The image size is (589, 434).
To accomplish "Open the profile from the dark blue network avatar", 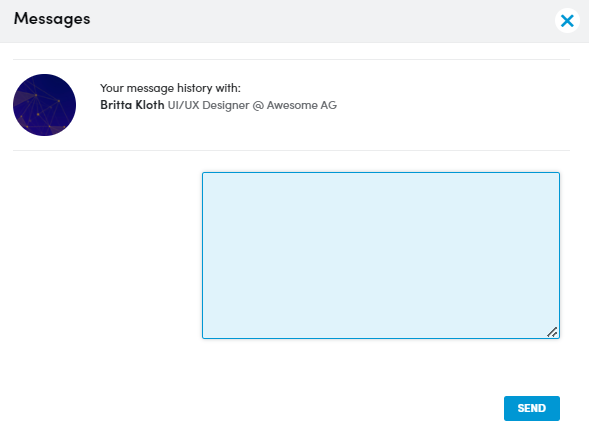I will [44, 105].
